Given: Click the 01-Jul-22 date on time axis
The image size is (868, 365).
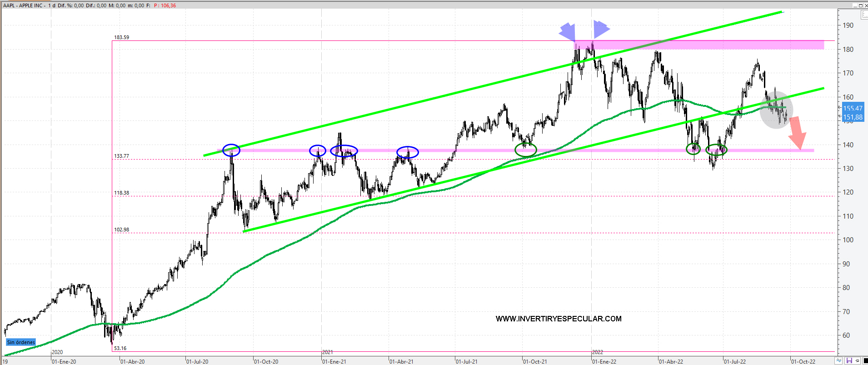Looking at the screenshot, I should click(735, 361).
